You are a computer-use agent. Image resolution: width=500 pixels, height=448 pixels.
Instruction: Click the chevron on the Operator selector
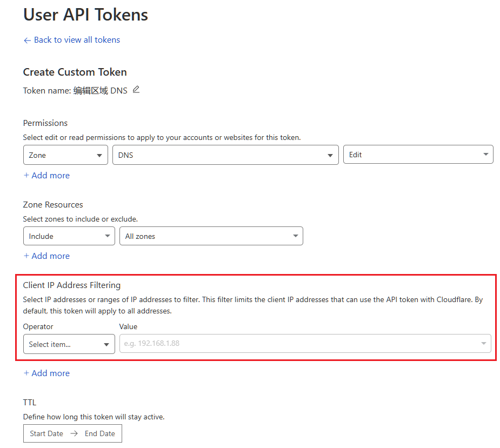pyautogui.click(x=106, y=343)
